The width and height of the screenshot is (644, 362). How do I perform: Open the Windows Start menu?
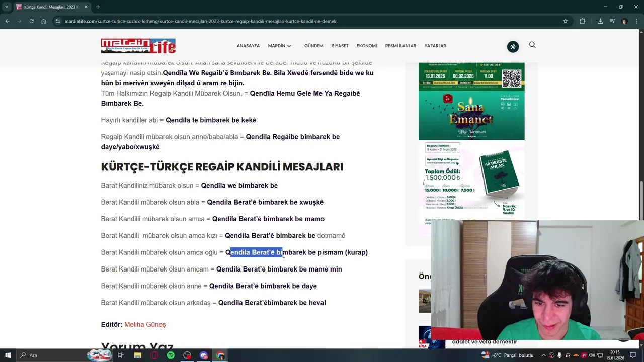8,355
